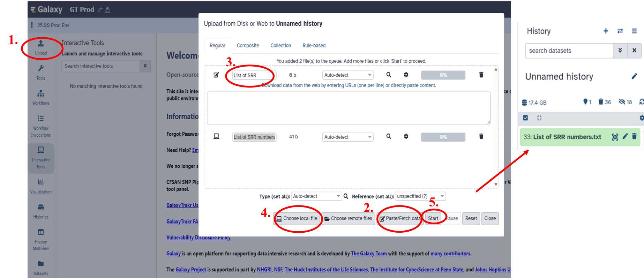Delete the List of SRR numbers upload row
Screen dimensions: 644x278
(481, 136)
